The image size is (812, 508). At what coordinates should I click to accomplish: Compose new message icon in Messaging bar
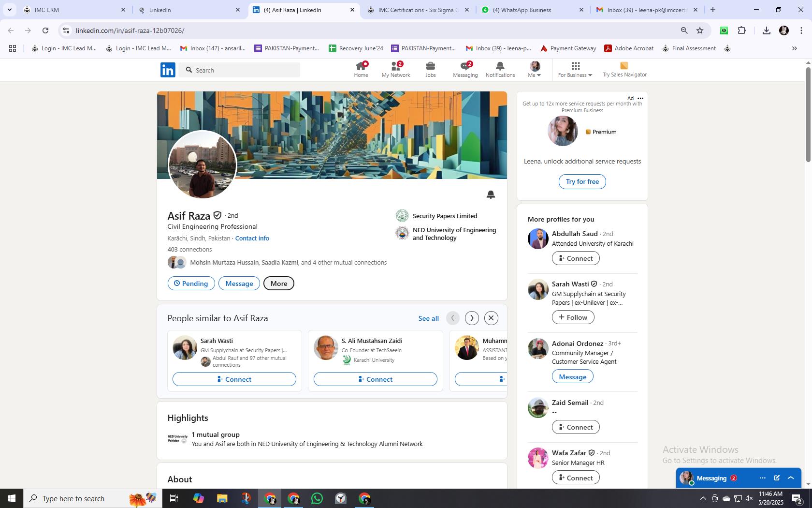777,478
